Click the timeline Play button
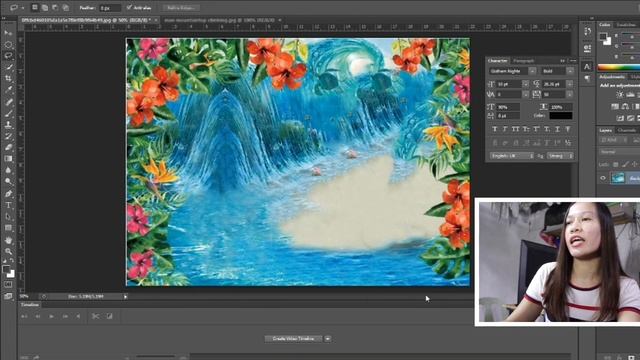The width and height of the screenshot is (640, 360). point(51,316)
